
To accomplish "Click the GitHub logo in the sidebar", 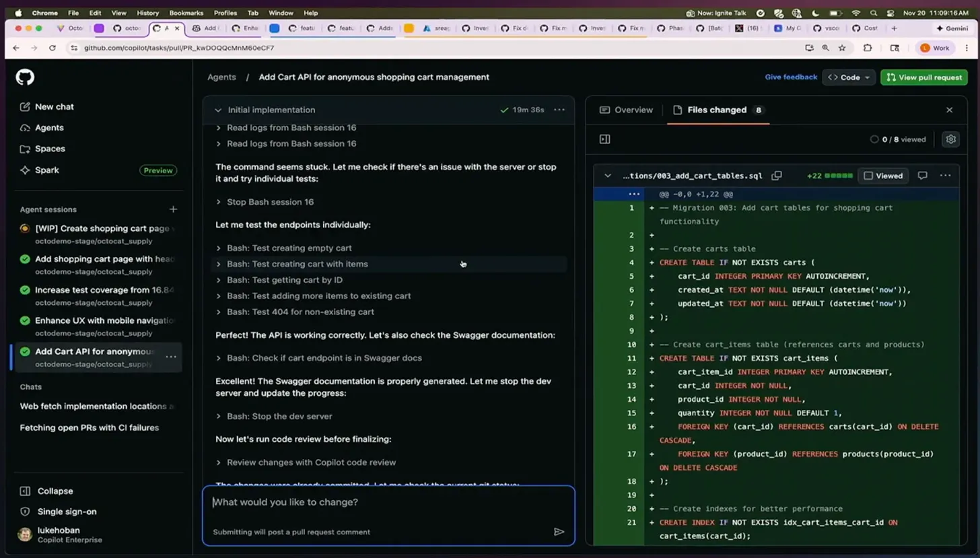I will coord(24,77).
